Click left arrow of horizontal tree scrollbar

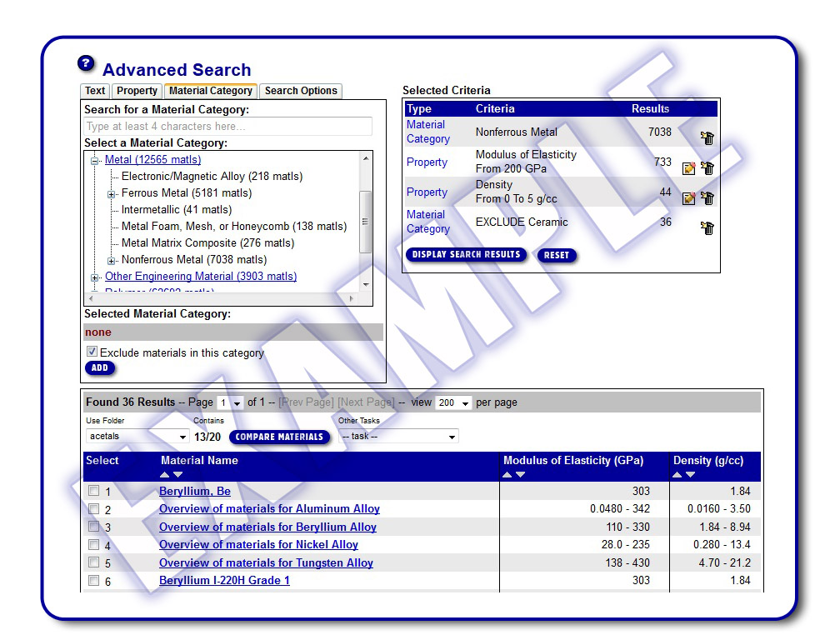click(91, 299)
